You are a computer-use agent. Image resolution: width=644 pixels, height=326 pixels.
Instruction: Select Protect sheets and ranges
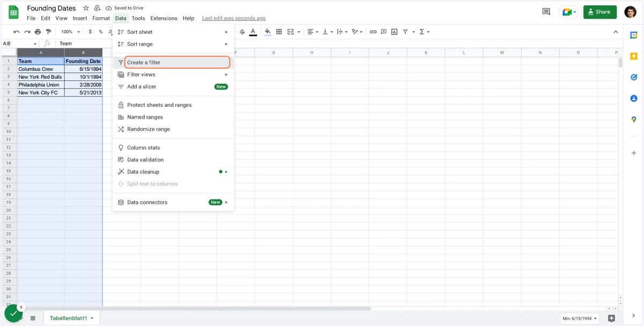[173, 105]
